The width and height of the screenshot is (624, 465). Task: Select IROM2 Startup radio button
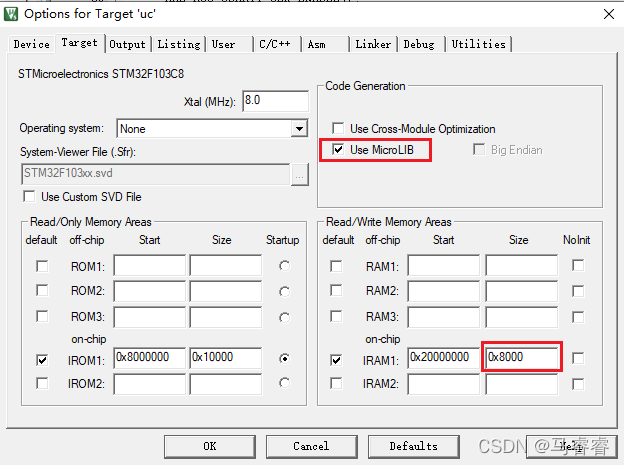coord(284,383)
